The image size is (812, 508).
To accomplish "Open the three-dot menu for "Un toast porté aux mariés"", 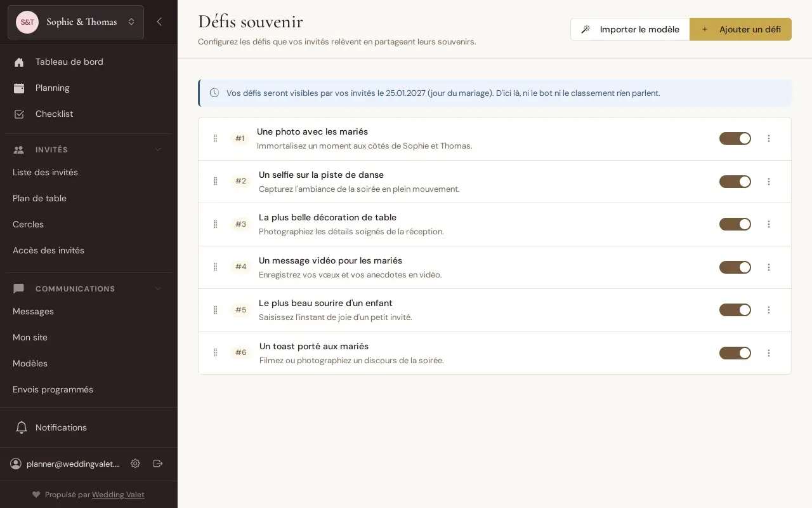I will 769,353.
